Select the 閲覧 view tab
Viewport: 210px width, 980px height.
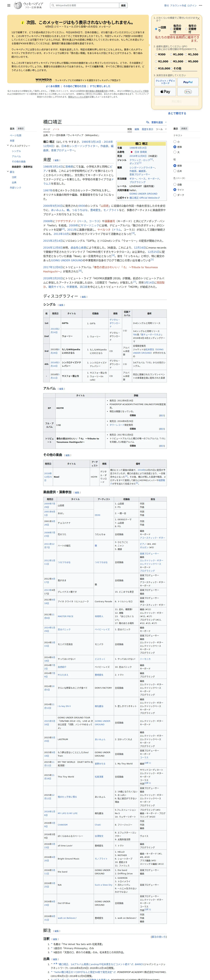[130, 129]
